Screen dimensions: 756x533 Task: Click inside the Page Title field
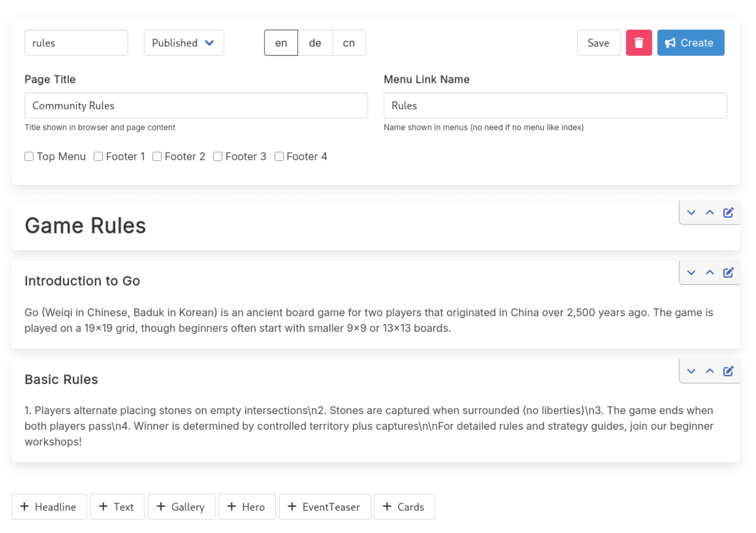(196, 105)
